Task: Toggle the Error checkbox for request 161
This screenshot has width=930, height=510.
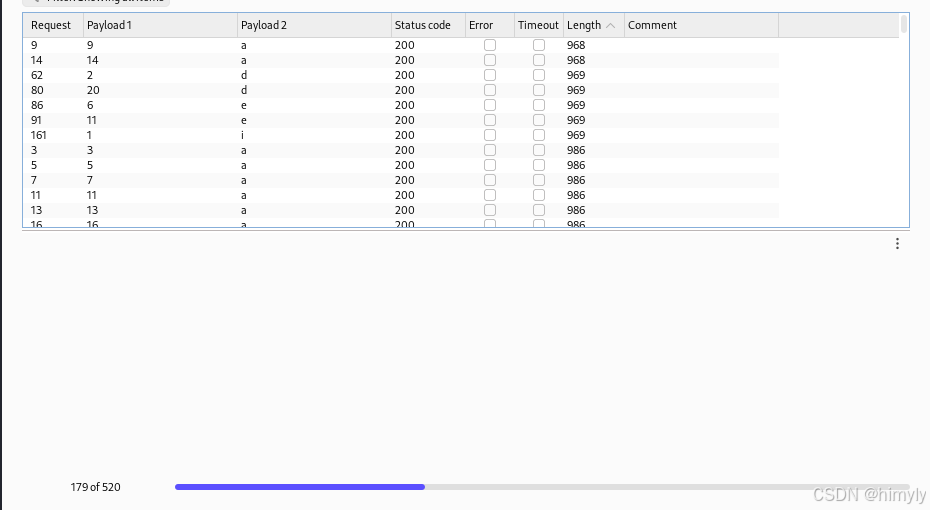Action: click(x=490, y=135)
